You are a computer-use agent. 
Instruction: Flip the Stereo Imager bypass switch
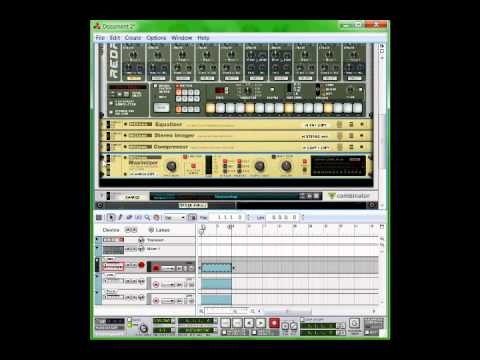coord(108,136)
